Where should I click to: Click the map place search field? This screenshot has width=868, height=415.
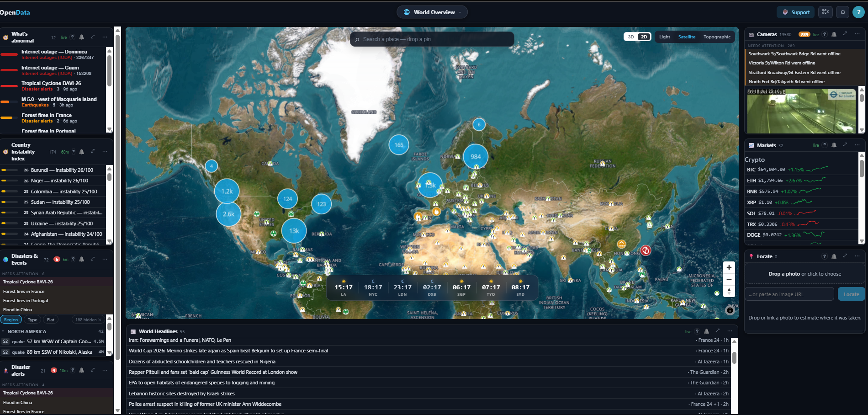point(432,39)
